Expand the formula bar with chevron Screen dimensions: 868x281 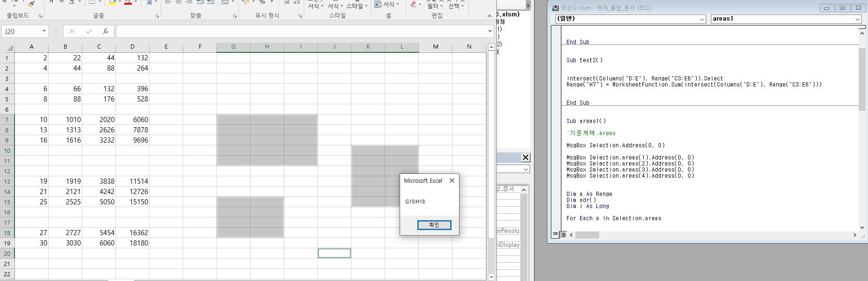click(x=490, y=31)
